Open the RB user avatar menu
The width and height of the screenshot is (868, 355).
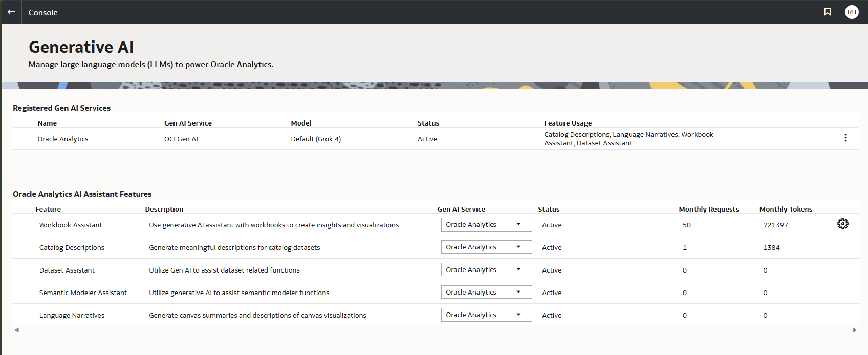tap(852, 12)
